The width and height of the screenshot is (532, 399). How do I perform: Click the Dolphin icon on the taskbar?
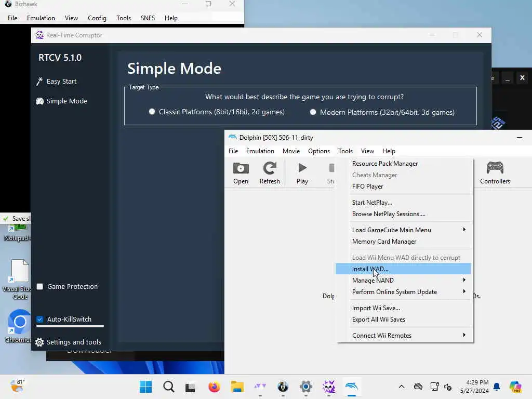(352, 387)
